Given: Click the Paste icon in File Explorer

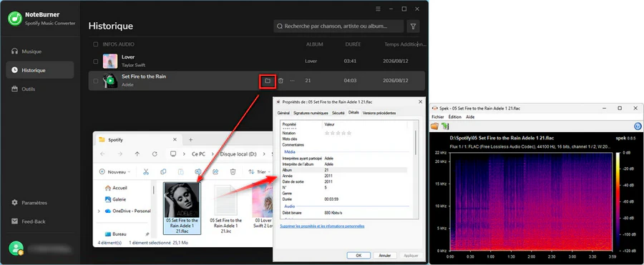Looking at the screenshot, I should [181, 172].
